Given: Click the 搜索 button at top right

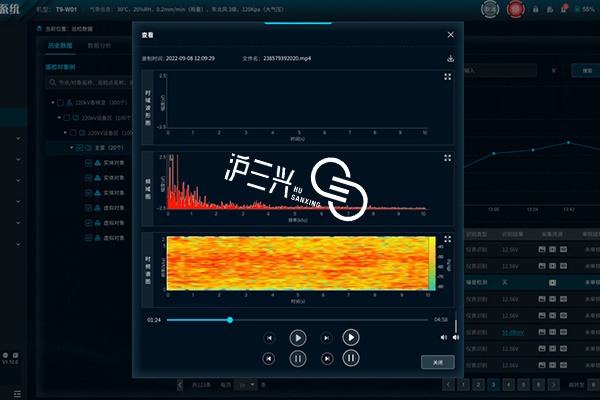Looking at the screenshot, I should (587, 71).
